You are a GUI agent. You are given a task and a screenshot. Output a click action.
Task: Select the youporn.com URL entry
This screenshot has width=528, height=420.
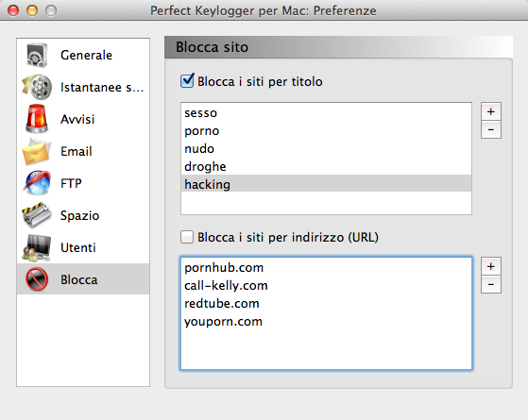(326, 322)
